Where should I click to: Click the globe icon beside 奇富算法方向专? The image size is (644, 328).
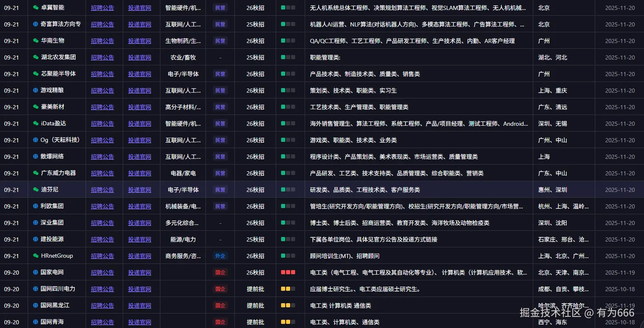pyautogui.click(x=36, y=24)
